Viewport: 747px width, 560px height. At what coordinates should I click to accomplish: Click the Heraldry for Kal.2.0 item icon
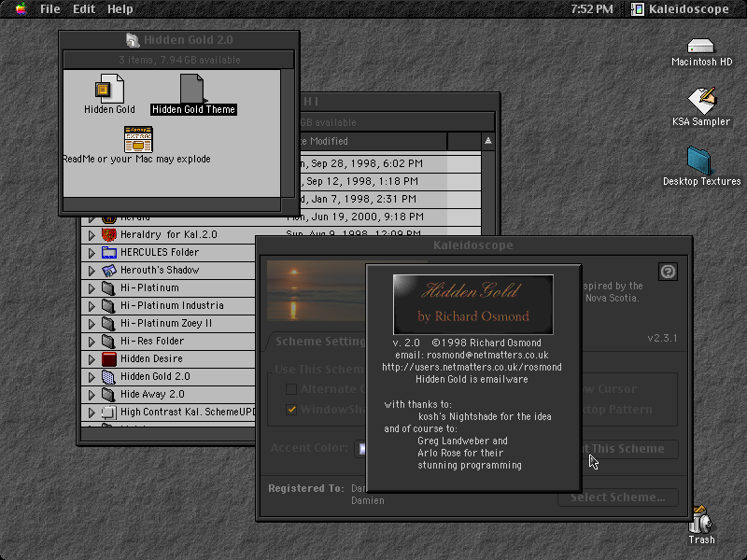coord(109,235)
